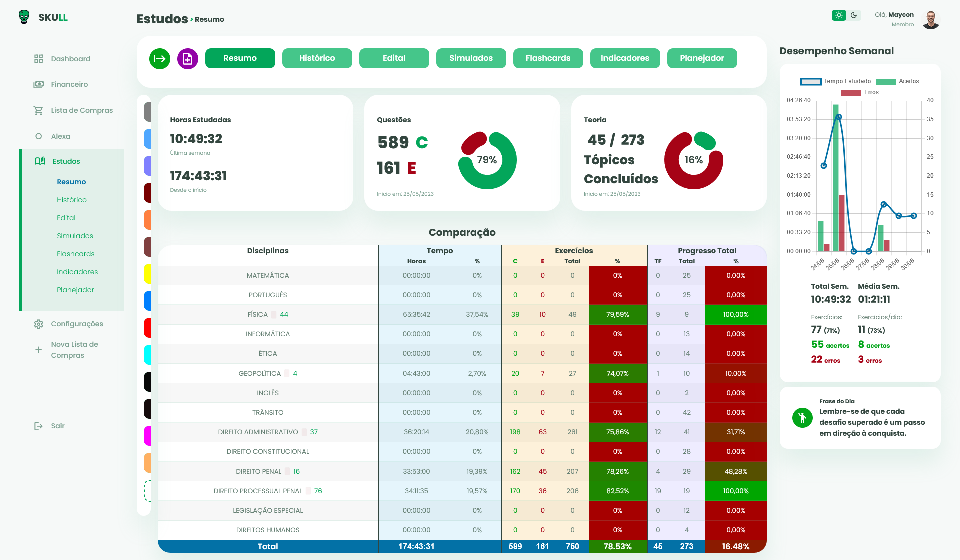
Task: Click the green arrow collapse icon
Action: tap(160, 59)
